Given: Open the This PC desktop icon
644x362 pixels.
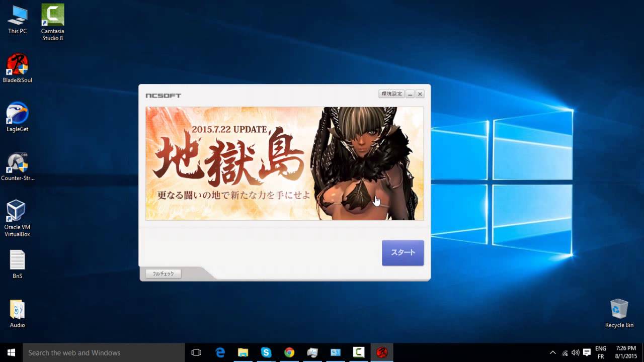Looking at the screenshot, I should click(17, 20).
